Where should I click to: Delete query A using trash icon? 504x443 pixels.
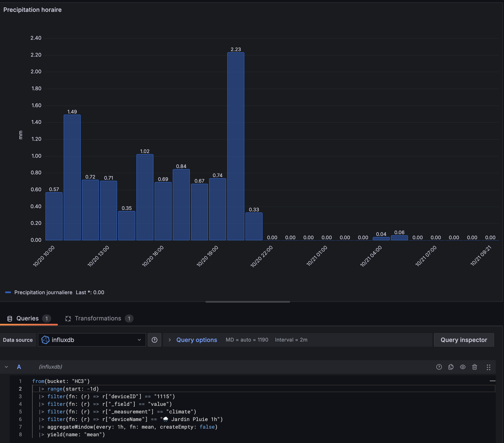(474, 367)
